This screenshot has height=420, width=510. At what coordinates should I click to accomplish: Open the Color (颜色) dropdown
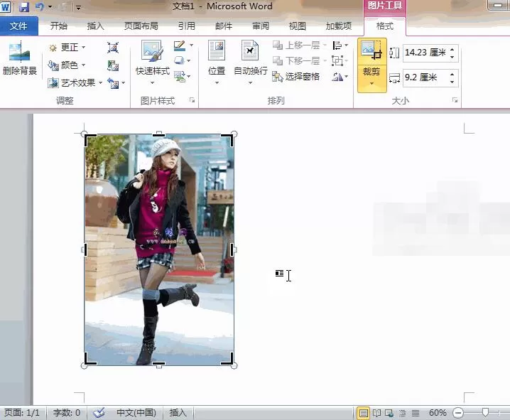[x=67, y=65]
